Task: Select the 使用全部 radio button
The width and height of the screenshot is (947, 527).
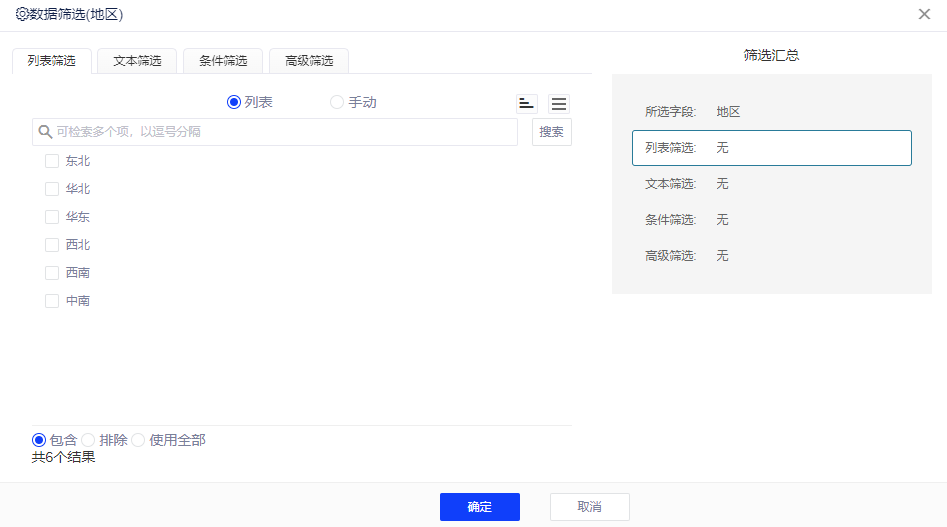Action: click(x=138, y=440)
